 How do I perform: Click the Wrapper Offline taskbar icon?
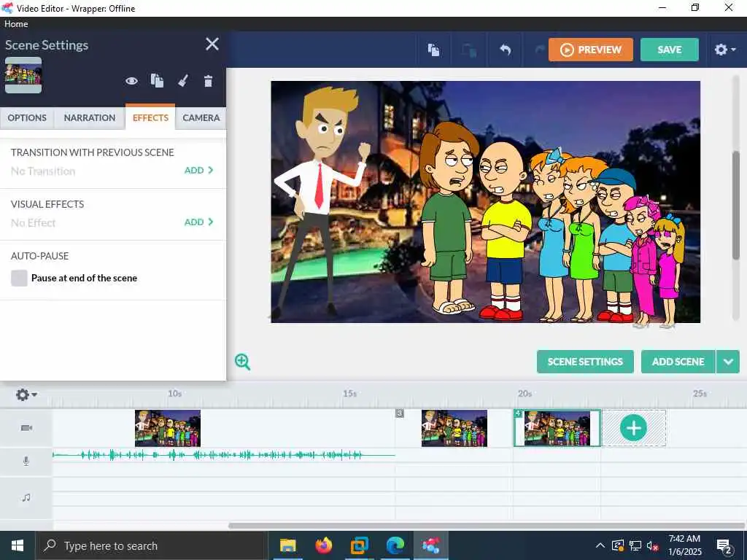click(x=430, y=545)
